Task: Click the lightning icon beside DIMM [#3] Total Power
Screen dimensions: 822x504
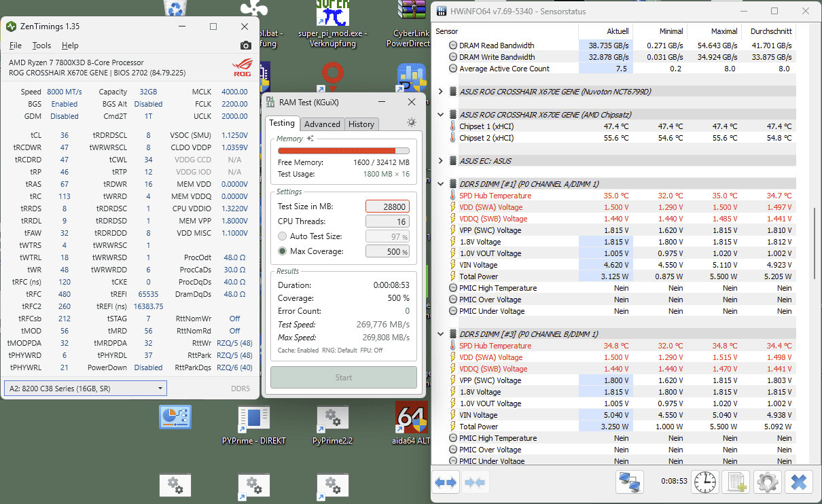Action: [x=453, y=427]
